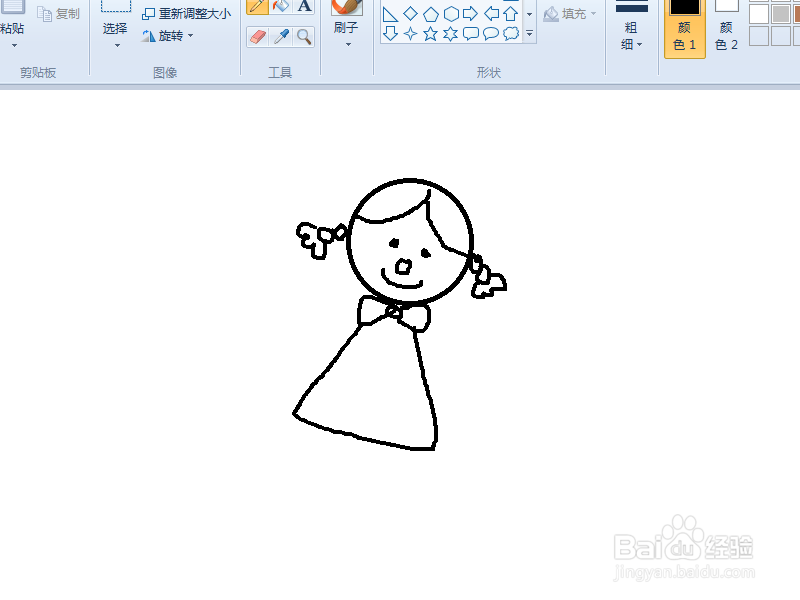800x600 pixels.
Task: Choose the pentagon shape
Action: coord(431,14)
